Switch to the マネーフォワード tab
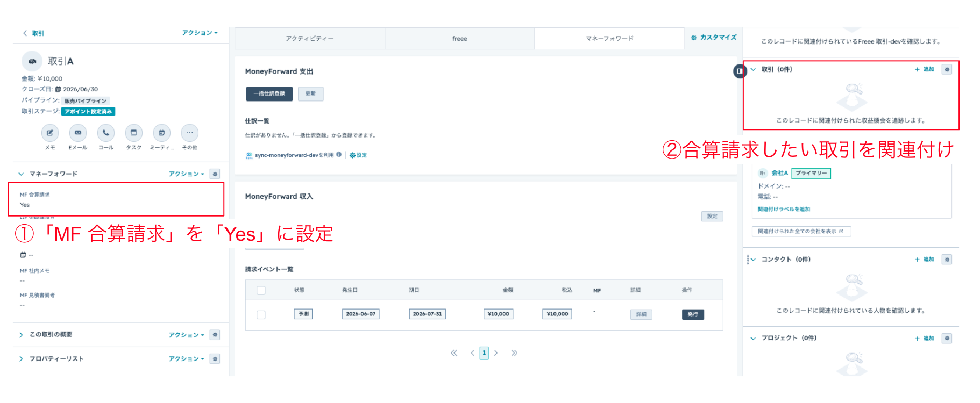The height and width of the screenshot is (403, 980). click(609, 39)
